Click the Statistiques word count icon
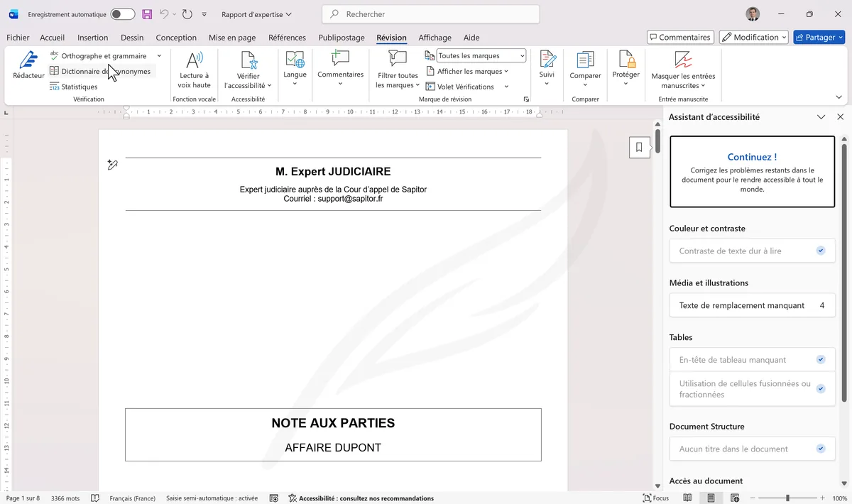The width and height of the screenshot is (852, 504). [55, 87]
